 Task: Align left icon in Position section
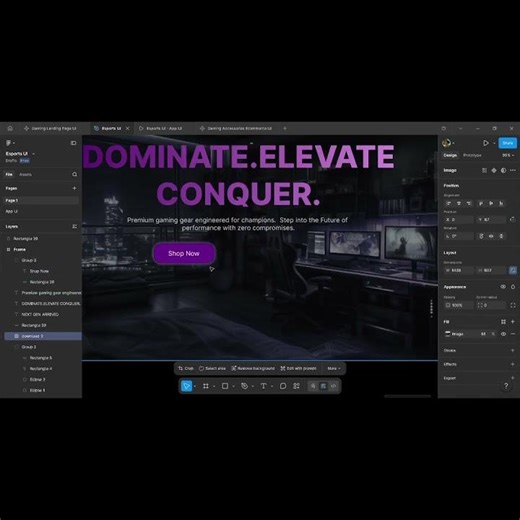[449, 203]
